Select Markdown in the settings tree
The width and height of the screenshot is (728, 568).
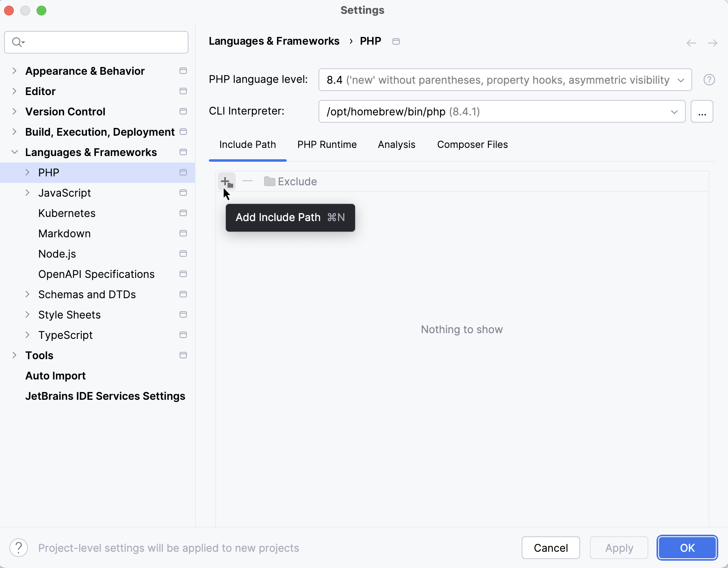(x=65, y=234)
